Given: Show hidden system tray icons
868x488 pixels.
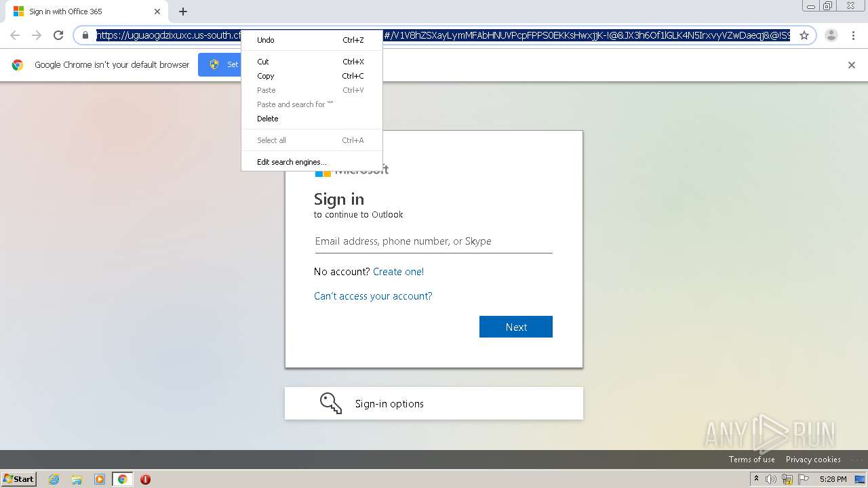Looking at the screenshot, I should (x=756, y=479).
